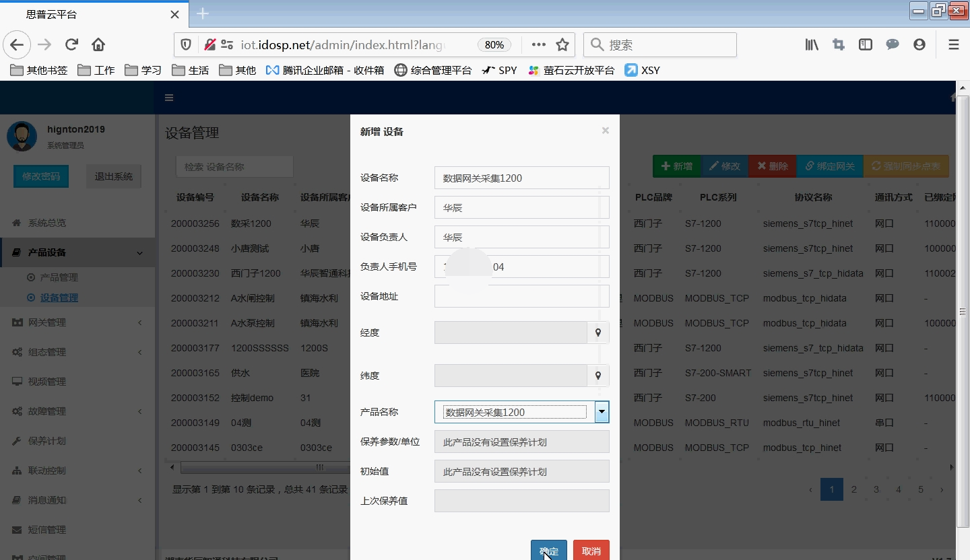Viewport: 970px width, 560px height.
Task: Open a new browser tab
Action: tap(201, 13)
